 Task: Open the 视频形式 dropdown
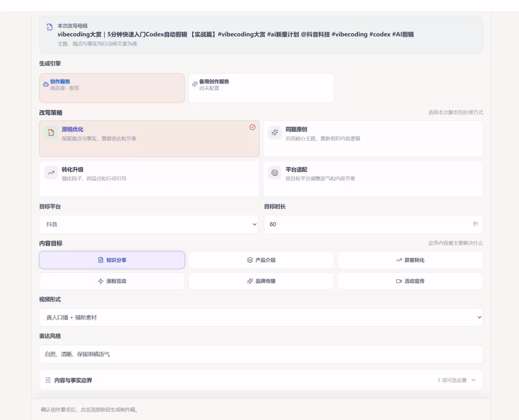click(x=261, y=317)
